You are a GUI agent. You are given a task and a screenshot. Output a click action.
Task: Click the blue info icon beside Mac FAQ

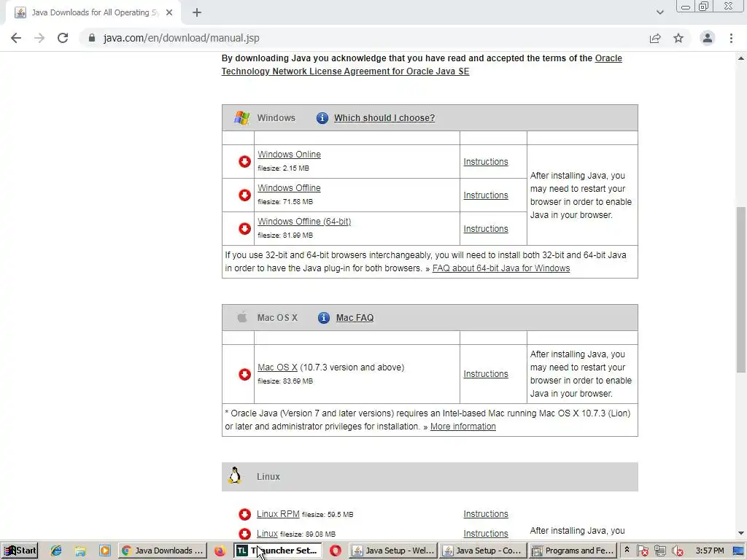pos(323,318)
